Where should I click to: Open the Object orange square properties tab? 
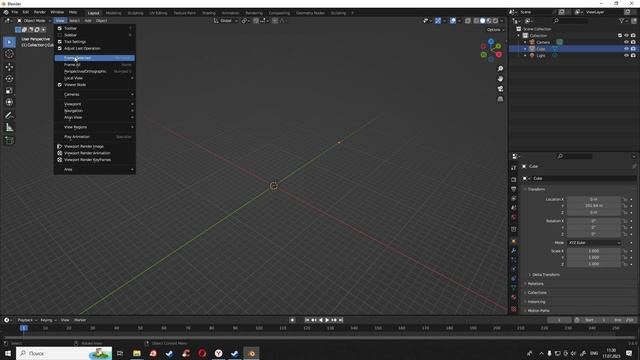(513, 241)
